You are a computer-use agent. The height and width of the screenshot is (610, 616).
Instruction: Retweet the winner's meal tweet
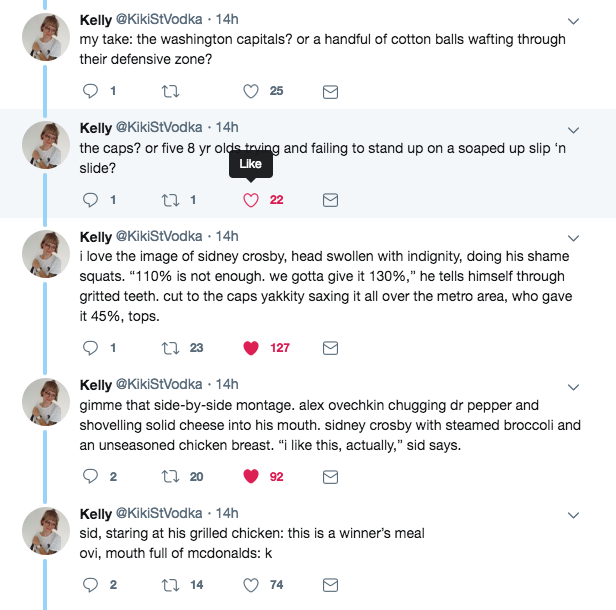(x=169, y=585)
